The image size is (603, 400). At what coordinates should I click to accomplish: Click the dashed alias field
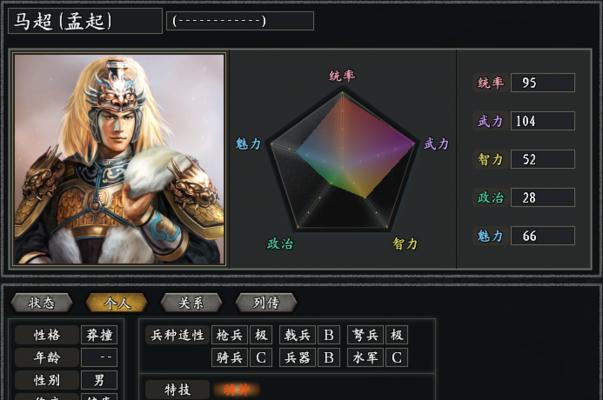click(240, 21)
